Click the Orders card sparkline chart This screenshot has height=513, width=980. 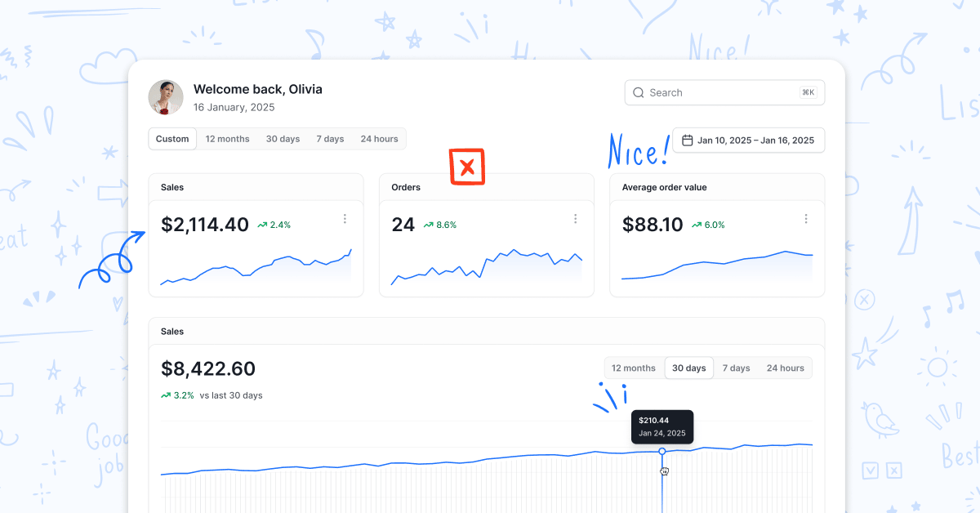point(487,267)
